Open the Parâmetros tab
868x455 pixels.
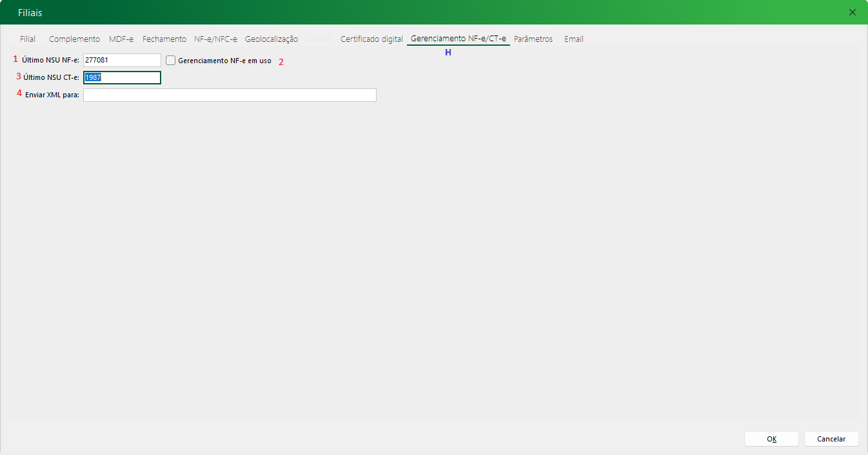point(533,39)
